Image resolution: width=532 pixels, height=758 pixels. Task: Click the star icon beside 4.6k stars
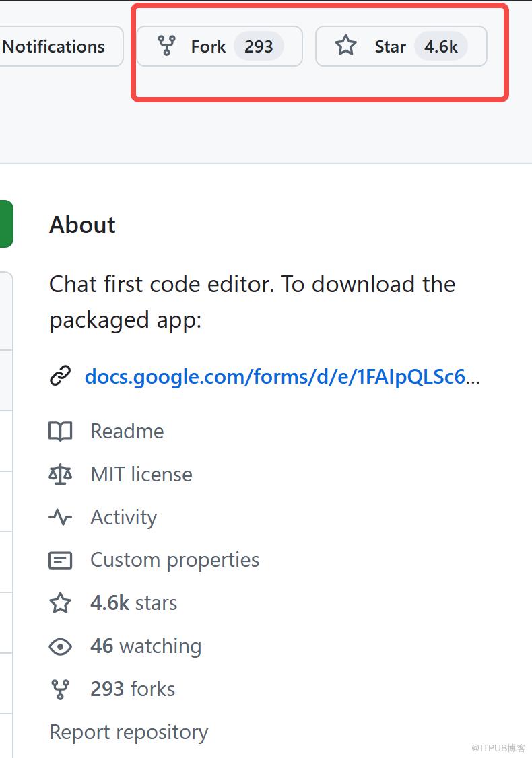(61, 603)
